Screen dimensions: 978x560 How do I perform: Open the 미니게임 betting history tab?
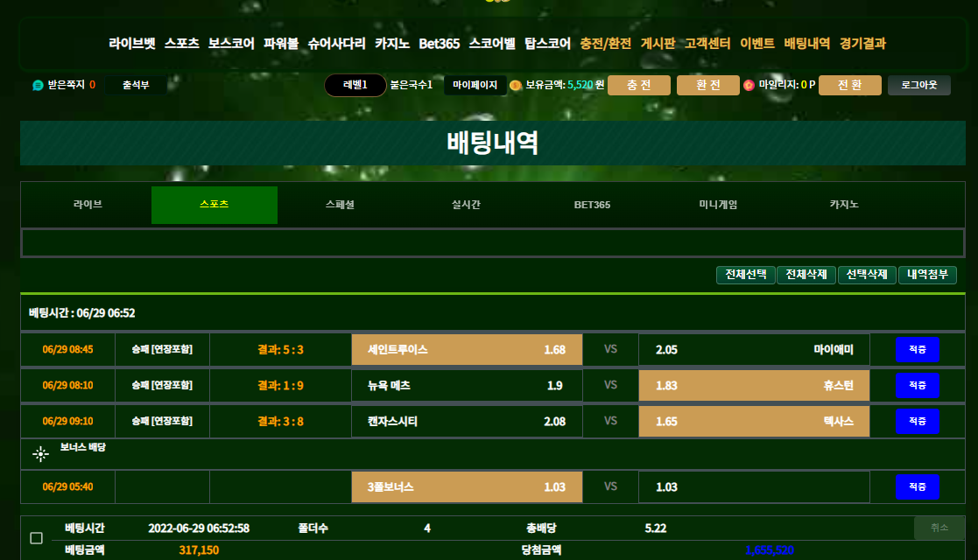click(718, 205)
